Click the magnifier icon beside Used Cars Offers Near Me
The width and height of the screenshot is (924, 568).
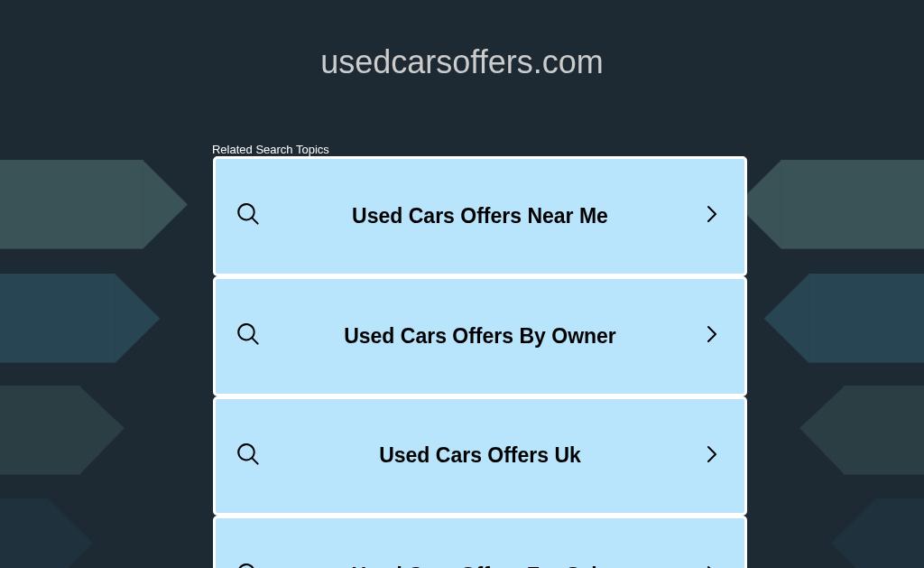[x=247, y=214]
